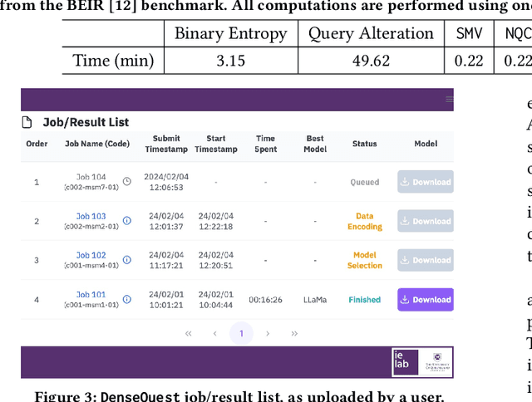Click the code c001-msm4-01

click(x=91, y=266)
